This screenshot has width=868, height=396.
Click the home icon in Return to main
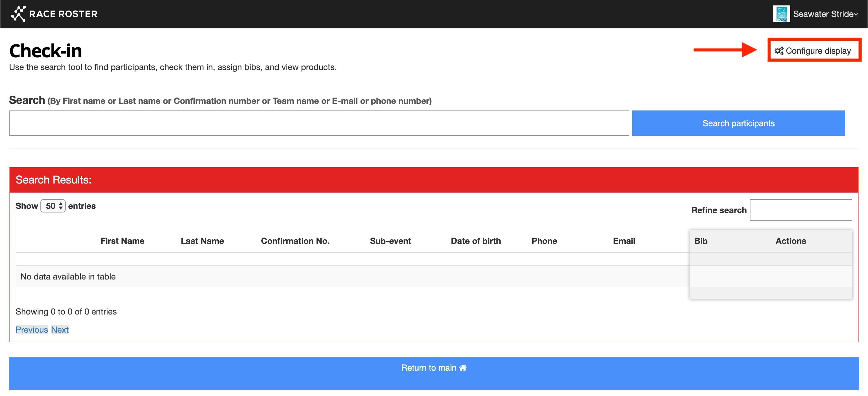click(x=463, y=368)
